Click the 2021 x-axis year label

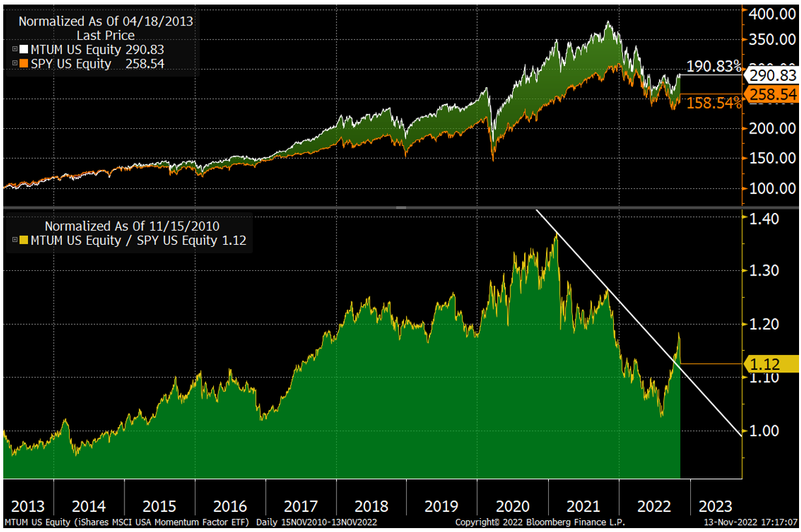(x=583, y=506)
